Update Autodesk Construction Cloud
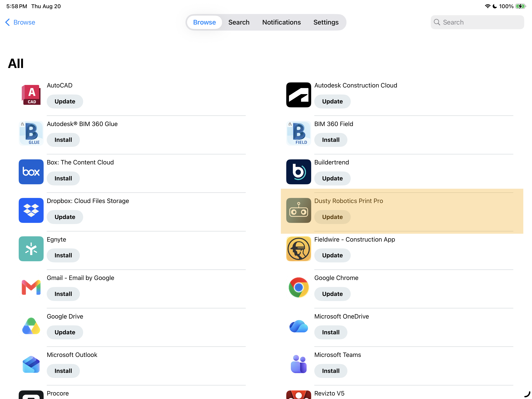Viewport: 532px width, 399px height. tap(332, 101)
